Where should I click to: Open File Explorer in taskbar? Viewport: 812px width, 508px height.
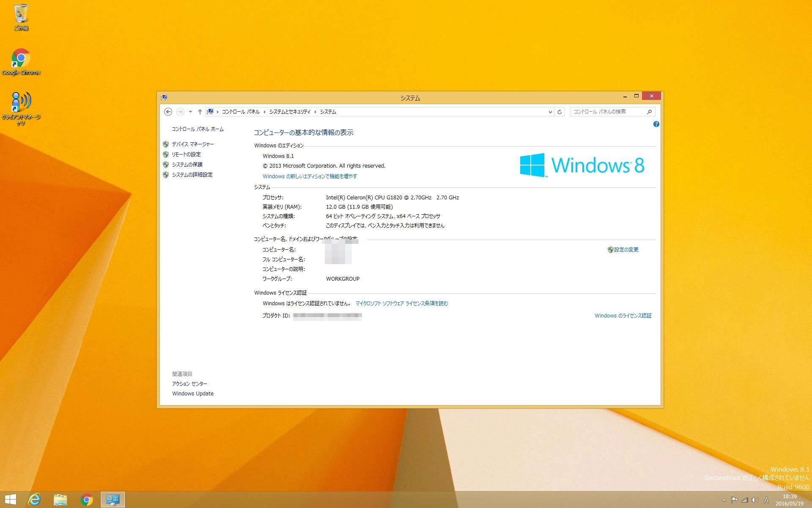(60, 500)
